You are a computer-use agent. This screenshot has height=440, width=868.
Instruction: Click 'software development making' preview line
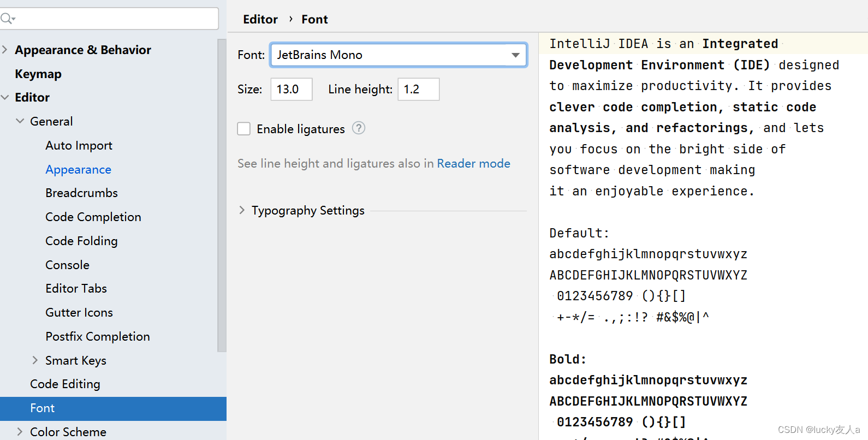pos(652,170)
